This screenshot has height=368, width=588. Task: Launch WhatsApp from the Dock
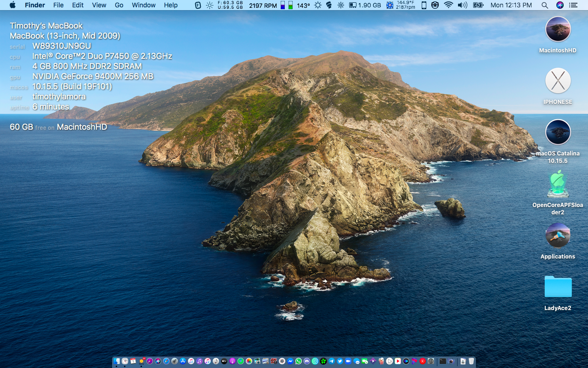pyautogui.click(x=299, y=361)
